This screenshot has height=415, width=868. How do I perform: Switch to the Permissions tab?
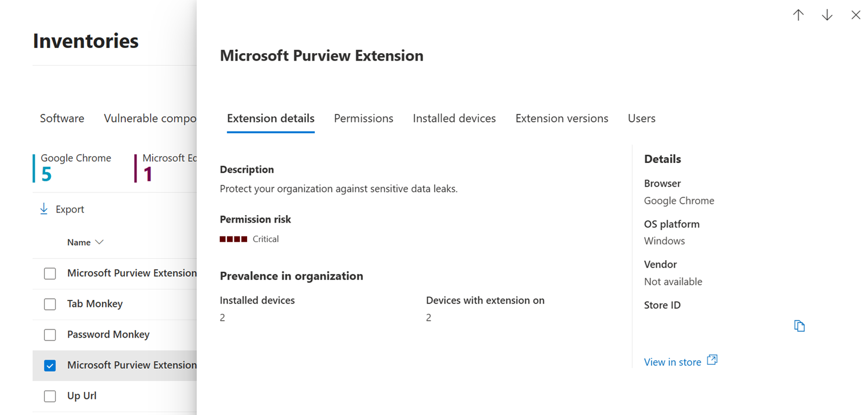click(x=363, y=118)
